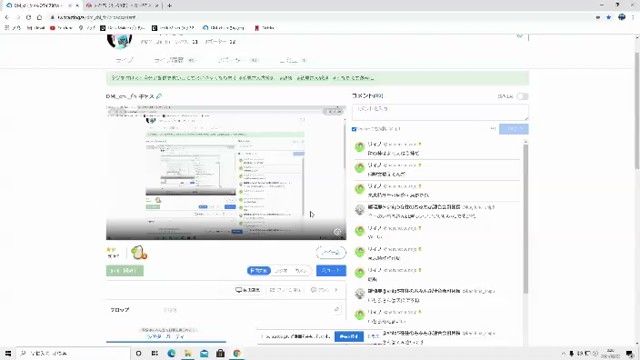Open the Chrome profile avatar menu
This screenshot has height=360, width=640.
click(622, 17)
